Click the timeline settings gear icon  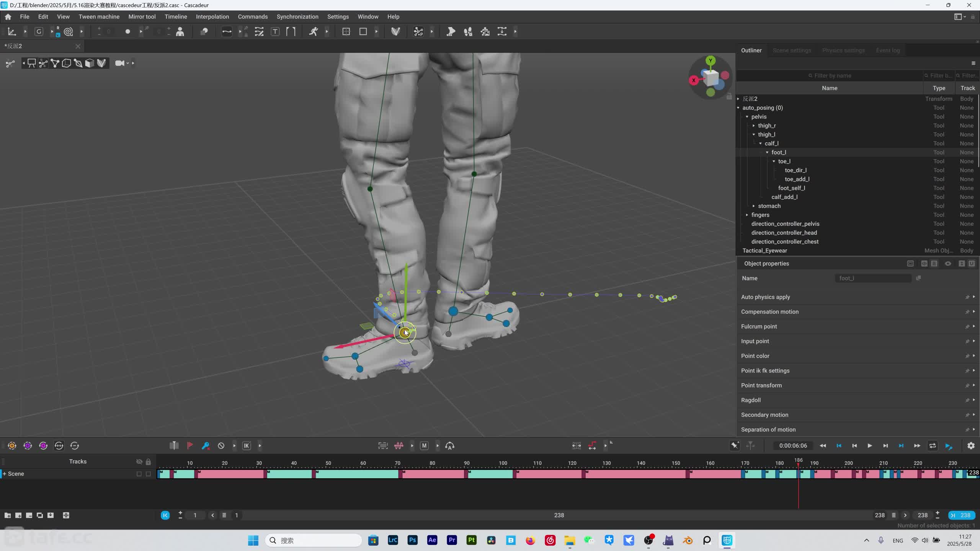pos(971,446)
